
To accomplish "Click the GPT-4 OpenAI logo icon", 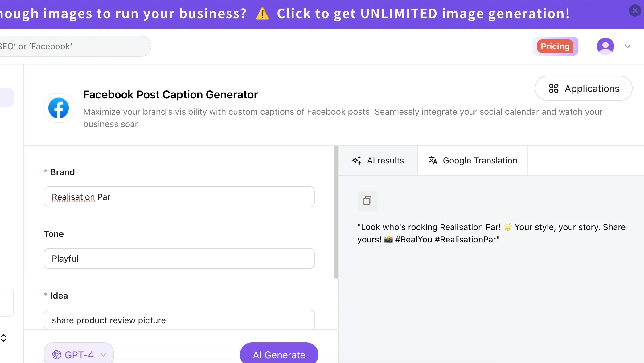I will click(x=57, y=355).
